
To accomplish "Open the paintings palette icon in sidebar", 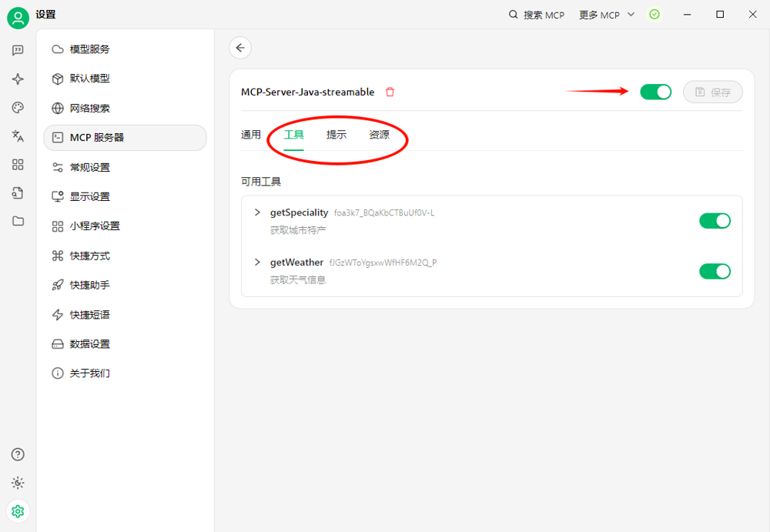I will click(18, 108).
